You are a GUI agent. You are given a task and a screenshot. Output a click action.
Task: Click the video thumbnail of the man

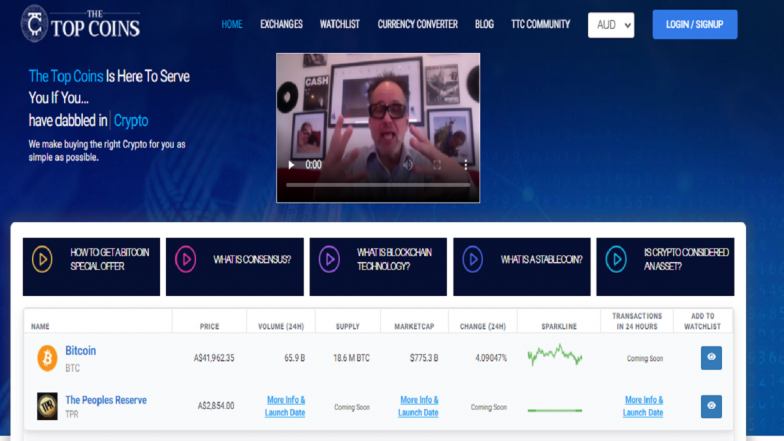378,128
